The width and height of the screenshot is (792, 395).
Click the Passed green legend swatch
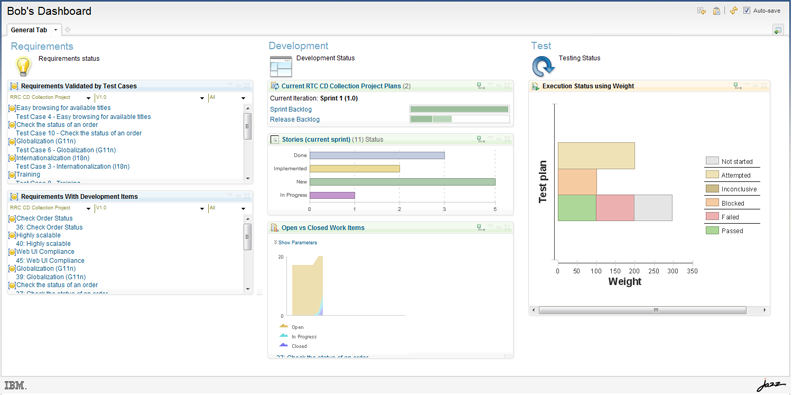tap(712, 230)
